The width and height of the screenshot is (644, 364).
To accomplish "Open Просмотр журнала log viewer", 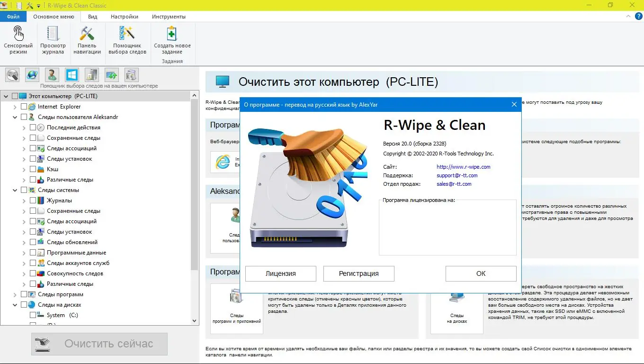I will pos(53,40).
